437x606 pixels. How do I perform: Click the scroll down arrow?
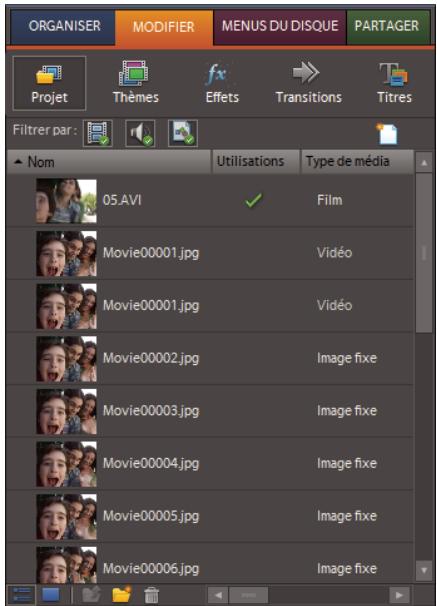pyautogui.click(x=424, y=570)
